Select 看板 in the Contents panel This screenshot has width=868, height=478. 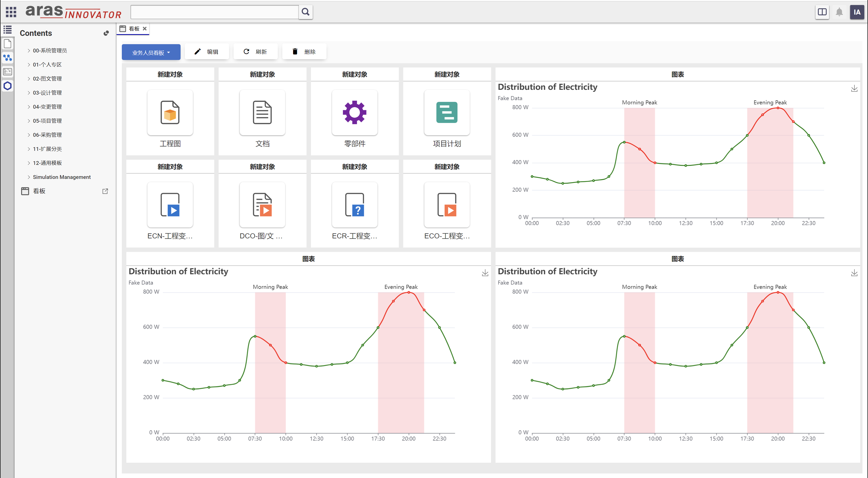pyautogui.click(x=39, y=191)
